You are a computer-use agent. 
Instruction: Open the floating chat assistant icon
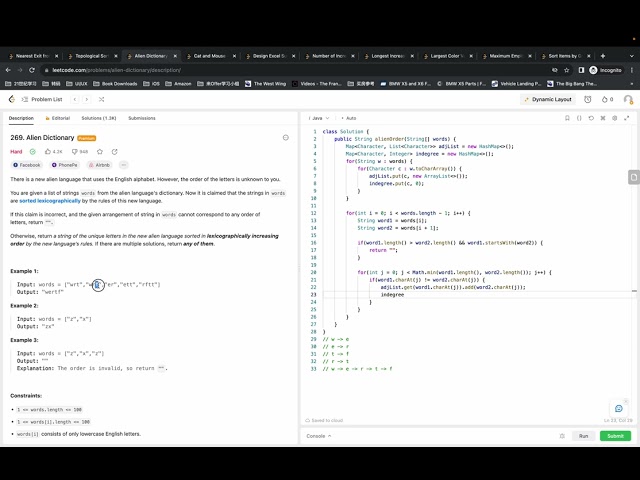pyautogui.click(x=619, y=408)
